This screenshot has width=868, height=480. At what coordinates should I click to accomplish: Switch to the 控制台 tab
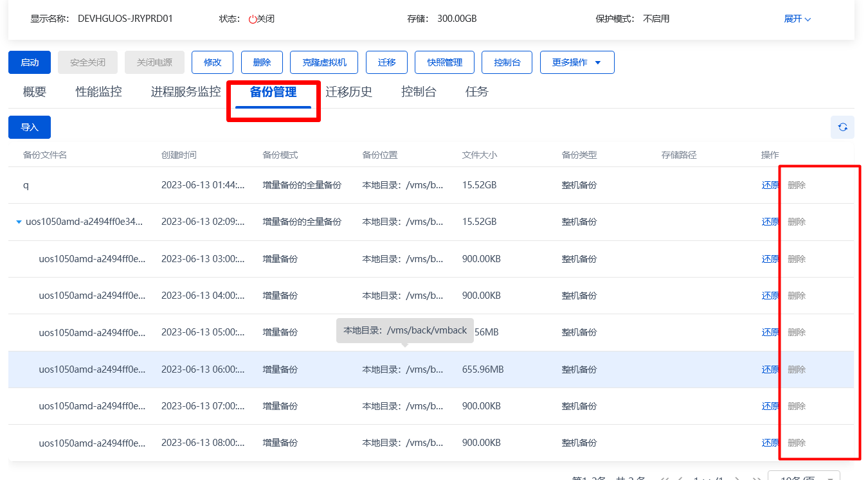pyautogui.click(x=419, y=92)
